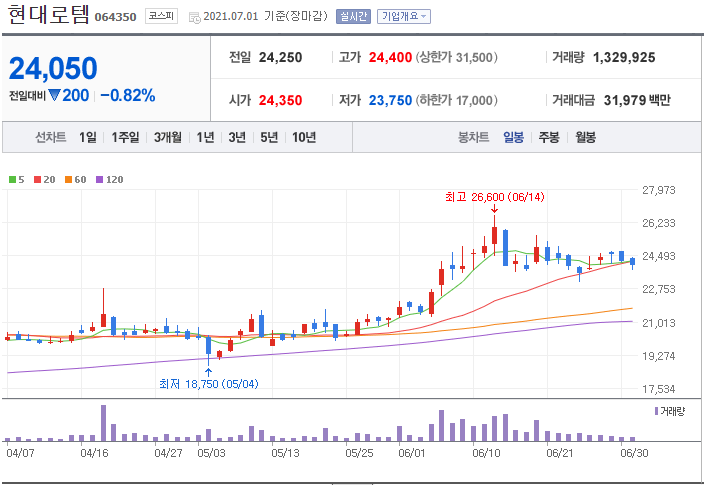Image resolution: width=704 pixels, height=485 pixels.
Task: Click the 하한가 17,000 lower limit text
Action: (x=457, y=100)
